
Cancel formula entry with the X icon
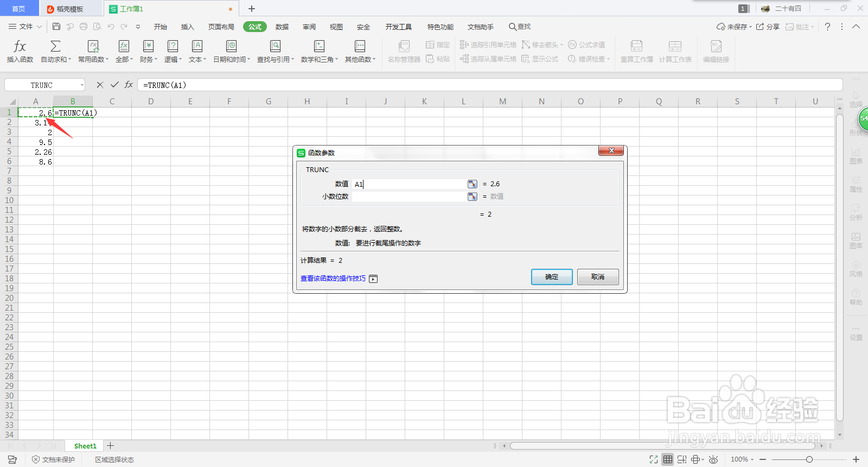[100, 85]
